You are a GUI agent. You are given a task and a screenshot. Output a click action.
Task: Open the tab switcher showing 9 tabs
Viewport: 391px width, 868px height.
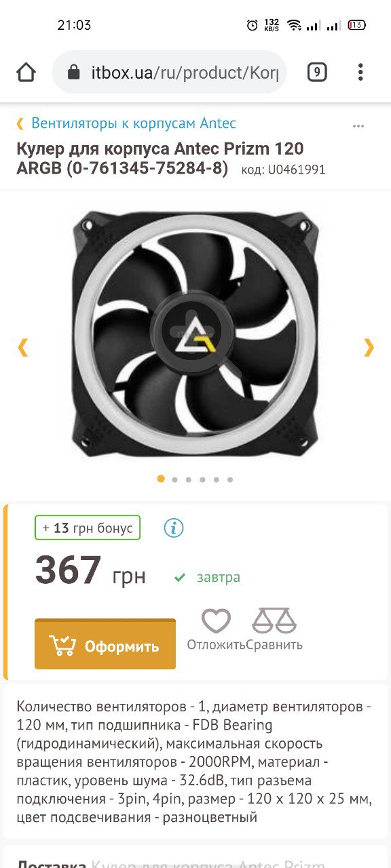[x=317, y=72]
